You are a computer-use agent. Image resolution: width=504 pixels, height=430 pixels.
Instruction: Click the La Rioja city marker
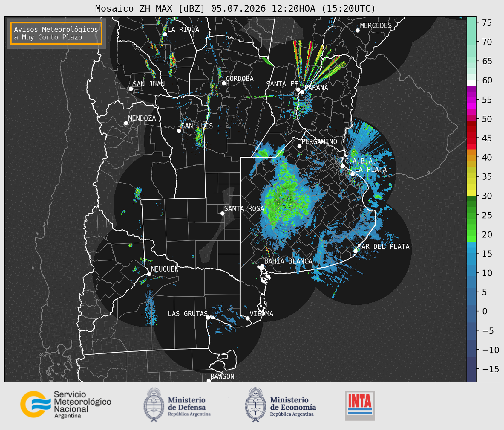pyautogui.click(x=165, y=34)
